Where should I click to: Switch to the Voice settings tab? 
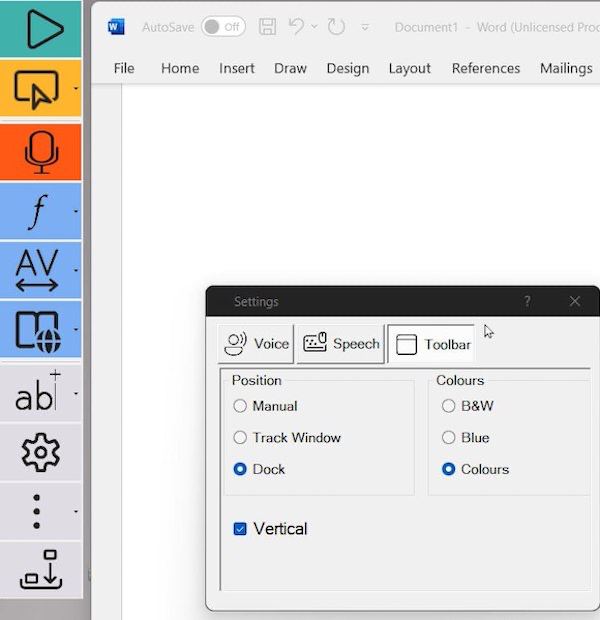click(x=256, y=344)
